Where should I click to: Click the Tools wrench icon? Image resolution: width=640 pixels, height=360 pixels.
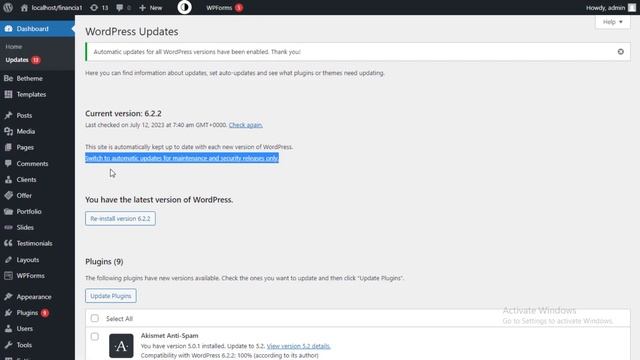(9, 345)
